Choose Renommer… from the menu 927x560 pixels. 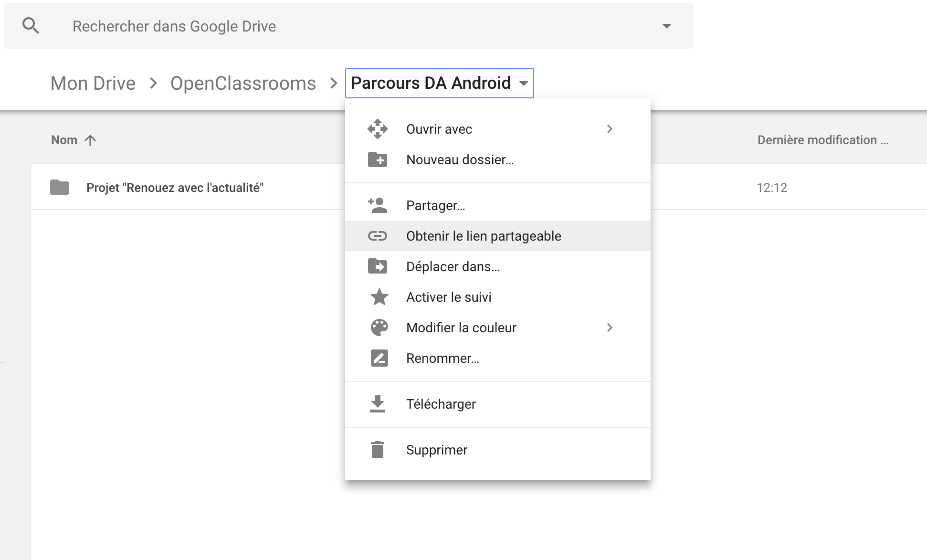click(x=497, y=358)
